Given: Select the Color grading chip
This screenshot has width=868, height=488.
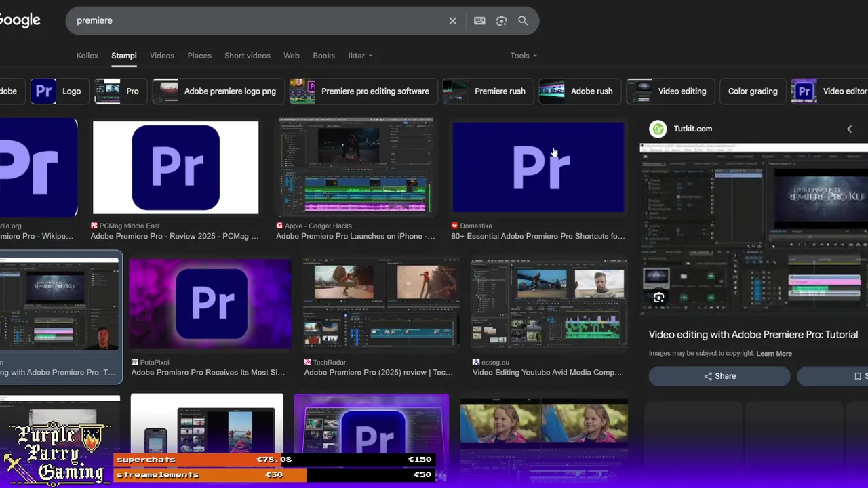Looking at the screenshot, I should point(753,91).
